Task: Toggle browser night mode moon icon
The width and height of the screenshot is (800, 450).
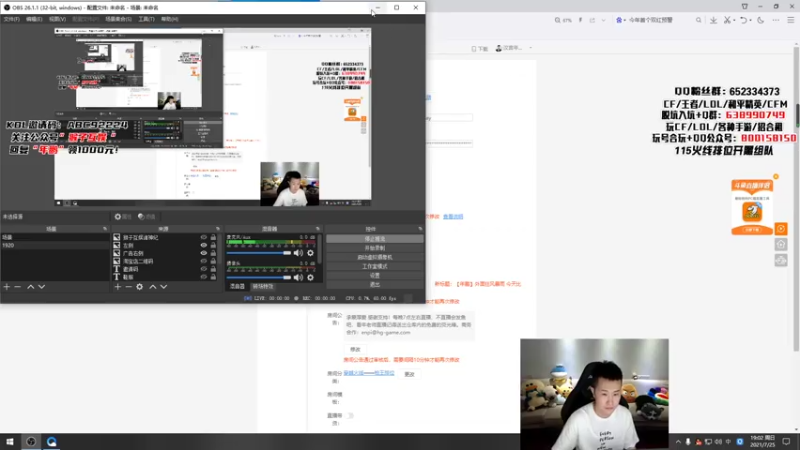Action: [761, 20]
